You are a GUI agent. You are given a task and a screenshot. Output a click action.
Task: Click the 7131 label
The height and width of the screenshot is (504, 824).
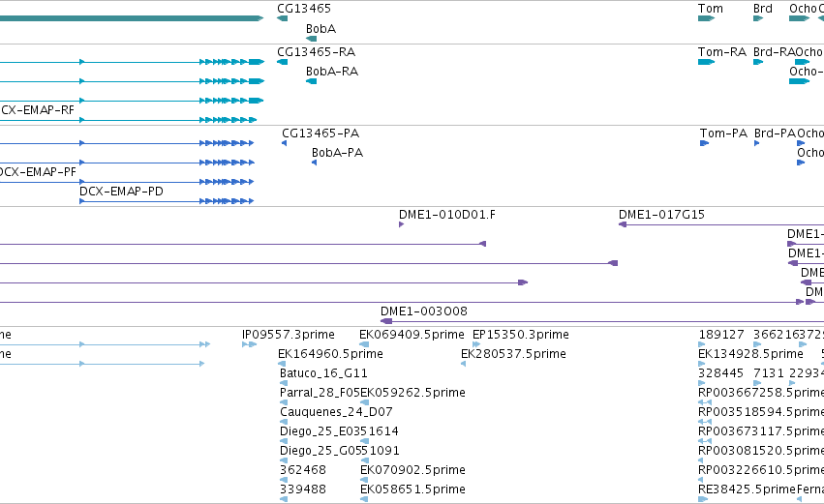(x=768, y=373)
